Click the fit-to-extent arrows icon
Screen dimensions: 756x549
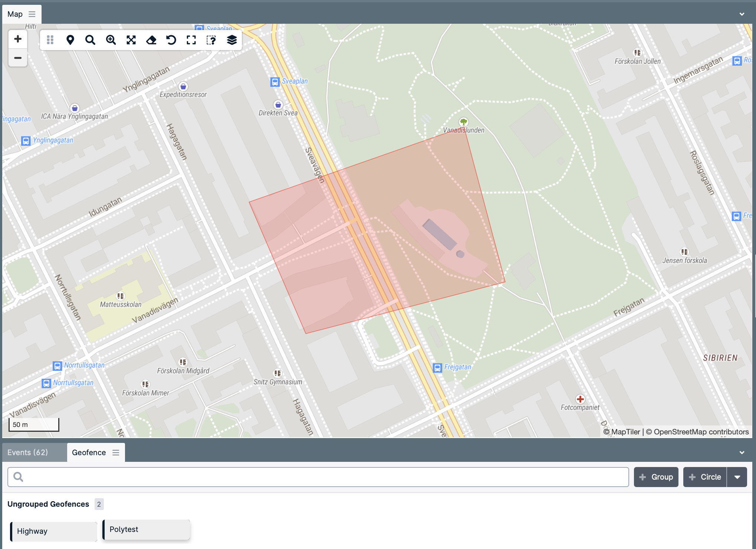131,40
